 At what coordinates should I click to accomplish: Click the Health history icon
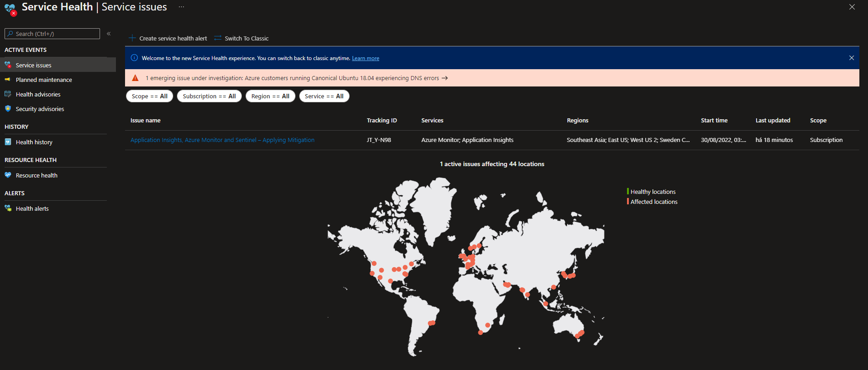tap(8, 142)
